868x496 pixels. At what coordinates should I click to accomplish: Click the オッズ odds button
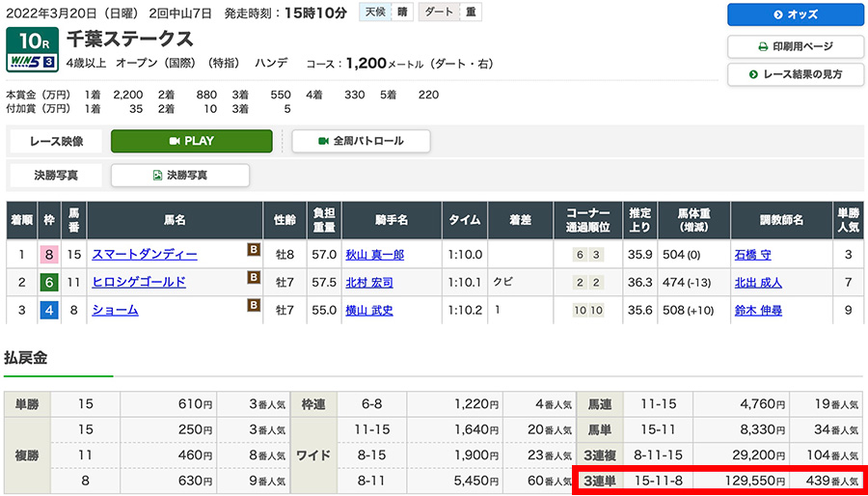point(795,14)
